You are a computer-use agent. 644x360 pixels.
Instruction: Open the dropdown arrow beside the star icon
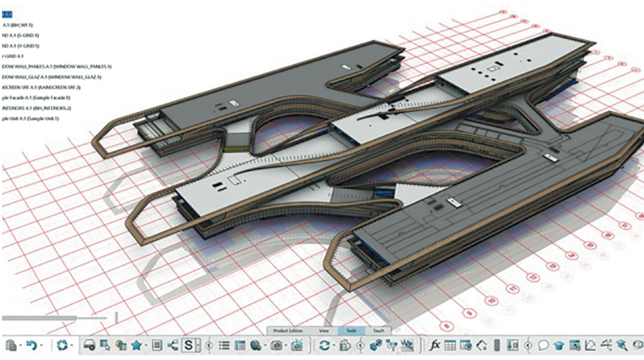[x=146, y=345]
